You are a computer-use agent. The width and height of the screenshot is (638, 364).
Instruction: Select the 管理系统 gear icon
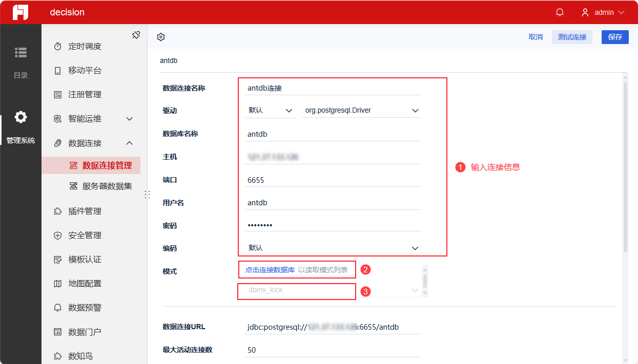(20, 117)
